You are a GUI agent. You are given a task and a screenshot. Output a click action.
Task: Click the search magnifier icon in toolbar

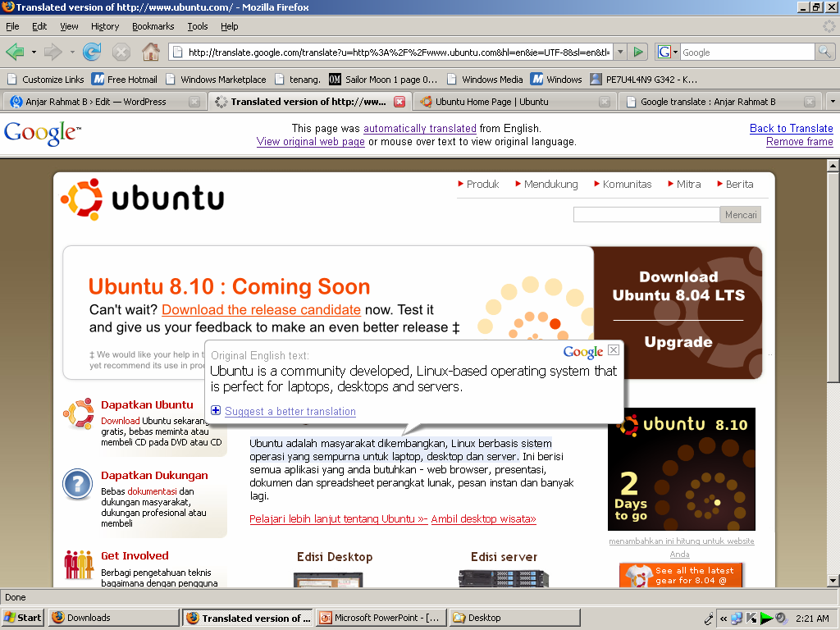824,52
